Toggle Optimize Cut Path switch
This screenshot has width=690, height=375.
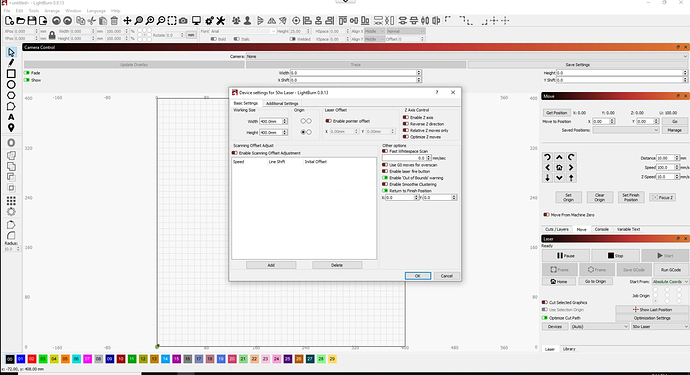pos(545,318)
